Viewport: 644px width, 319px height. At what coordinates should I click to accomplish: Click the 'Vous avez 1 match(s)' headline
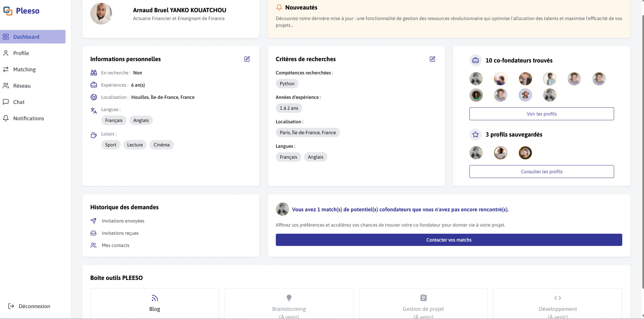400,210
